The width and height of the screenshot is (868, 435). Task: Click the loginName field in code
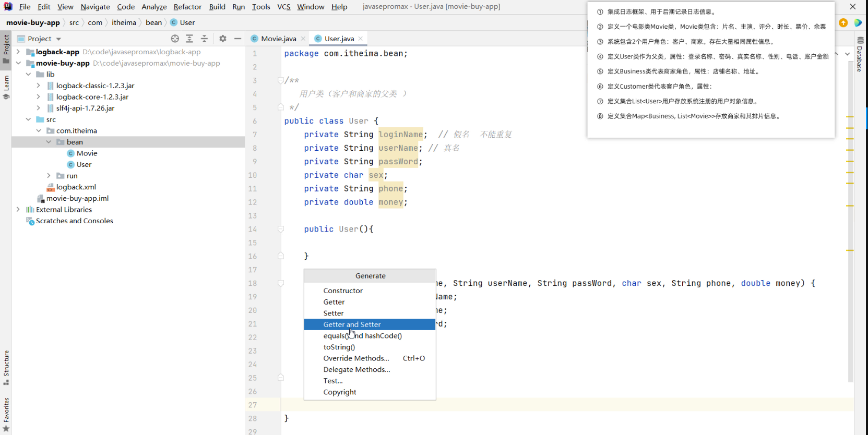pyautogui.click(x=401, y=135)
